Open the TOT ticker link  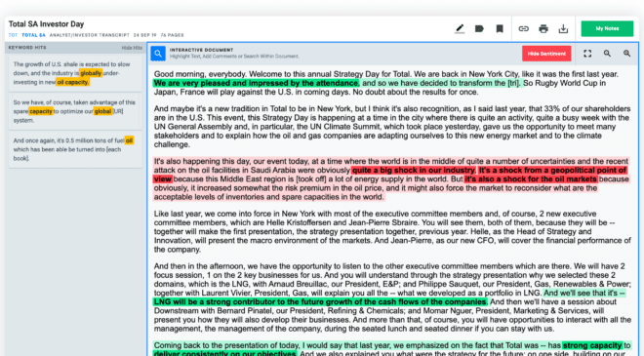click(13, 35)
